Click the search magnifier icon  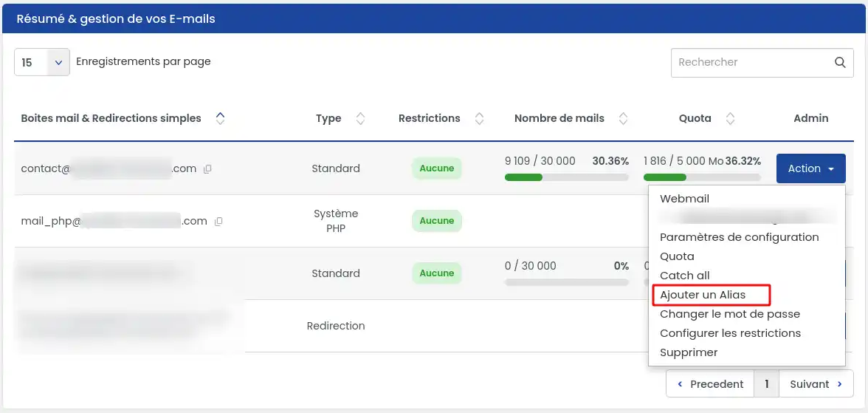click(840, 62)
